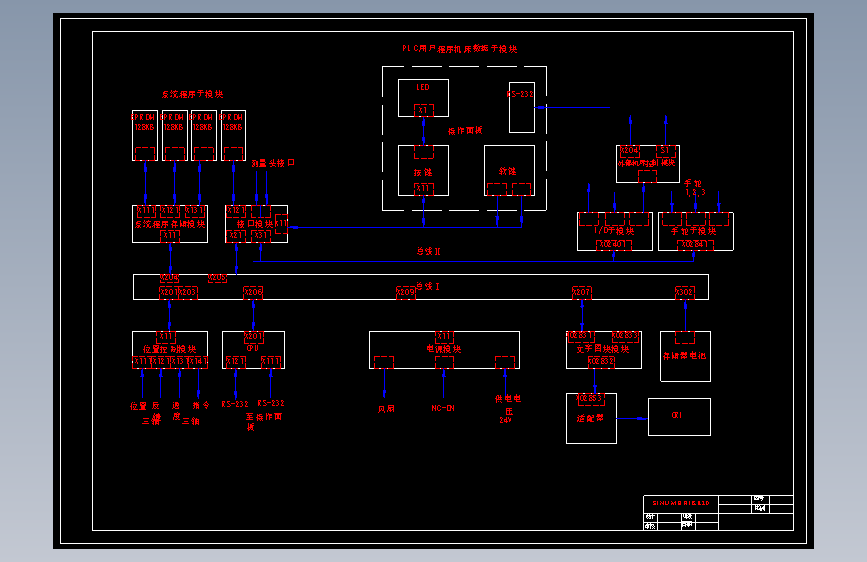The height and width of the screenshot is (562, 867).
Task: Click the RS-232 label inside the dashed panel box
Action: pyautogui.click(x=521, y=94)
